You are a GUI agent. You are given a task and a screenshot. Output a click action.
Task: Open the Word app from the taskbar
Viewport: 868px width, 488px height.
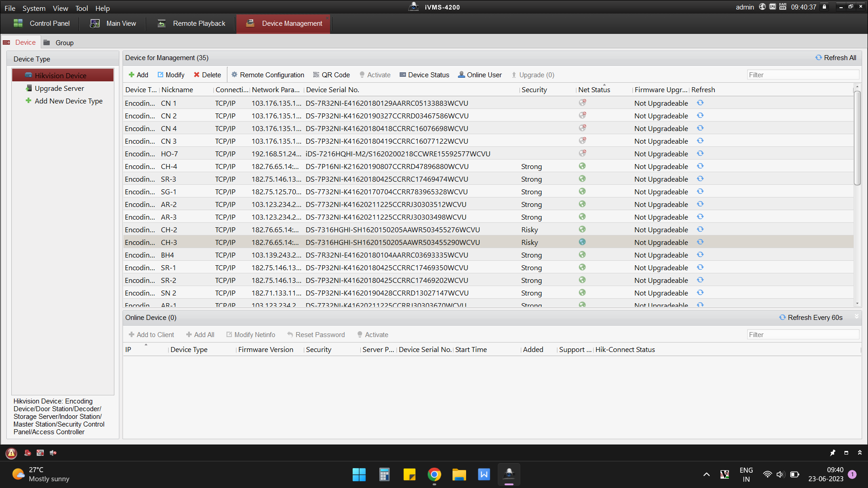tap(484, 474)
